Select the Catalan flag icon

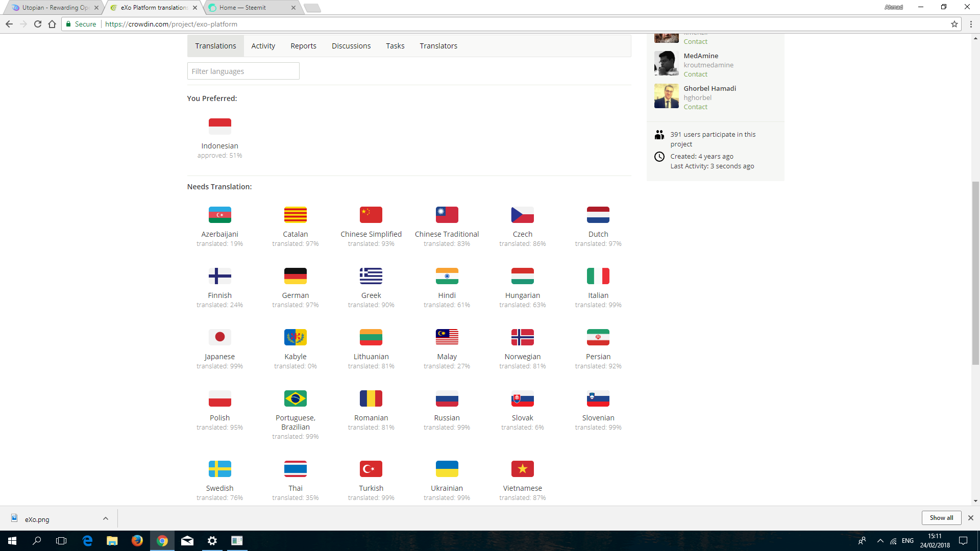point(295,215)
